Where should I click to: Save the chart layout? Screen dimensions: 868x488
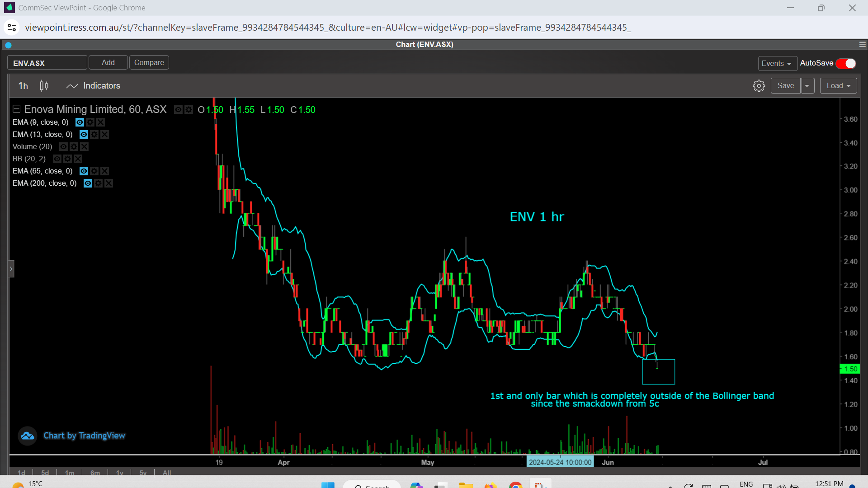[x=786, y=86]
